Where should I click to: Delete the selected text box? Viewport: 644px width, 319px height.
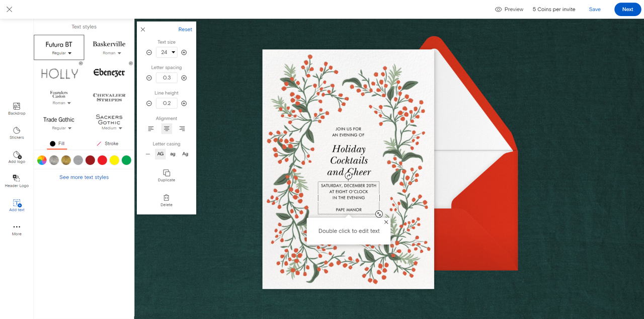[x=167, y=200]
